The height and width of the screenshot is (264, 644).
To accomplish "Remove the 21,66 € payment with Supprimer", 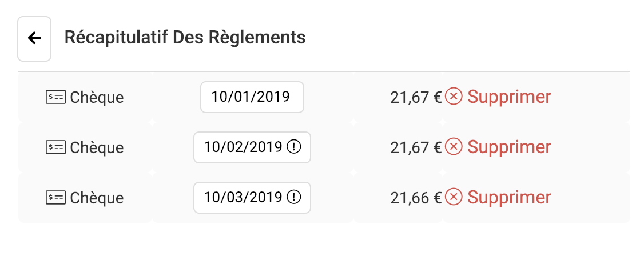I will pyautogui.click(x=509, y=198).
